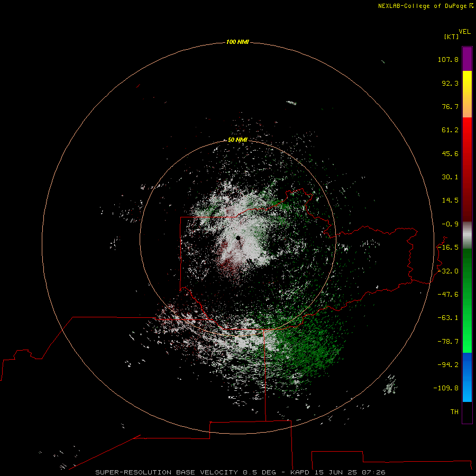Select the -94.2 scale value
476x476 pixels.
[448, 365]
